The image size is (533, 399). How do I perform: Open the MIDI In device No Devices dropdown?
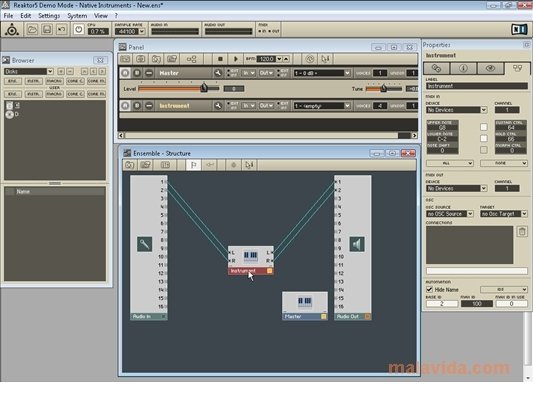coord(457,110)
